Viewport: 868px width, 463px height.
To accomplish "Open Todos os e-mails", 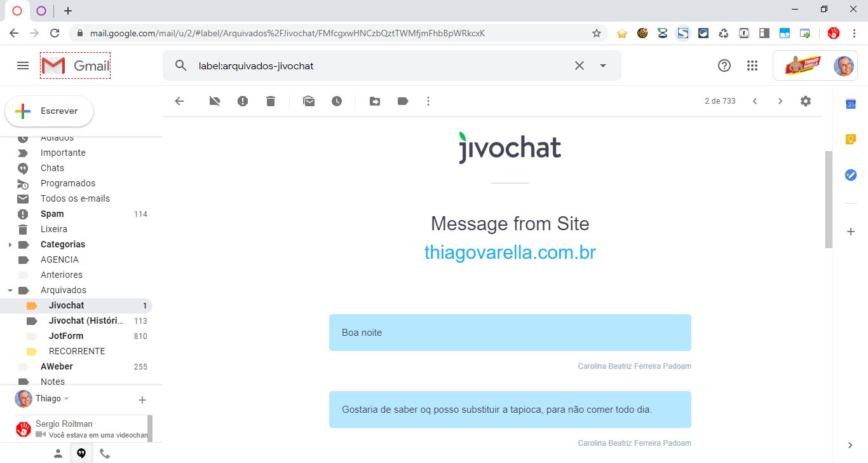I will tap(76, 198).
